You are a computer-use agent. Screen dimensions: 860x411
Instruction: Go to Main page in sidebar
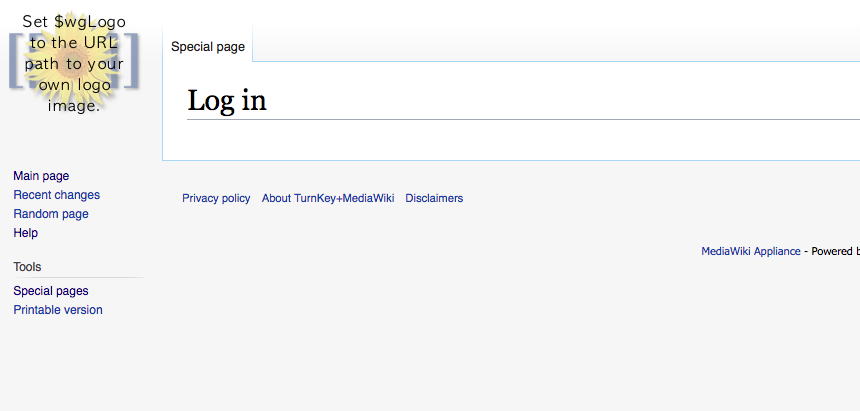click(41, 176)
